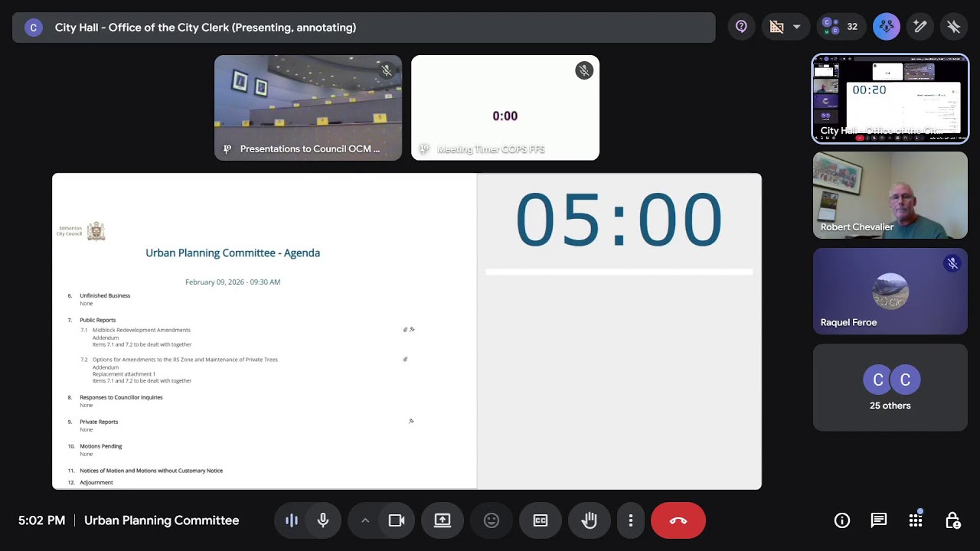
Task: Expand video settings caret arrow
Action: (365, 520)
